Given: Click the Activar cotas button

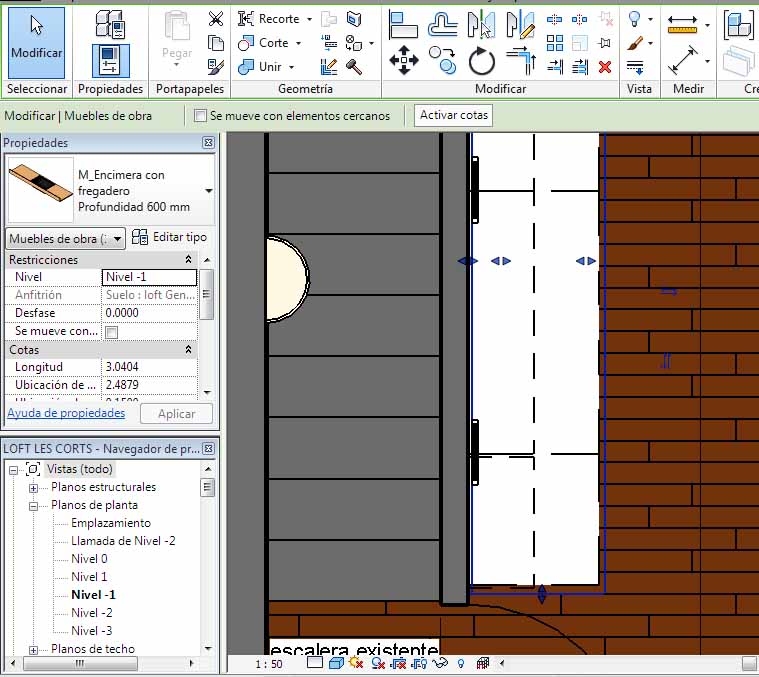Looking at the screenshot, I should 453,115.
